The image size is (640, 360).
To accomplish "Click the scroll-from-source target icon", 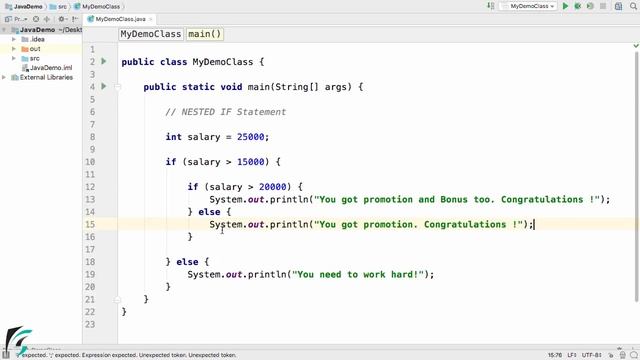I will [x=36, y=19].
